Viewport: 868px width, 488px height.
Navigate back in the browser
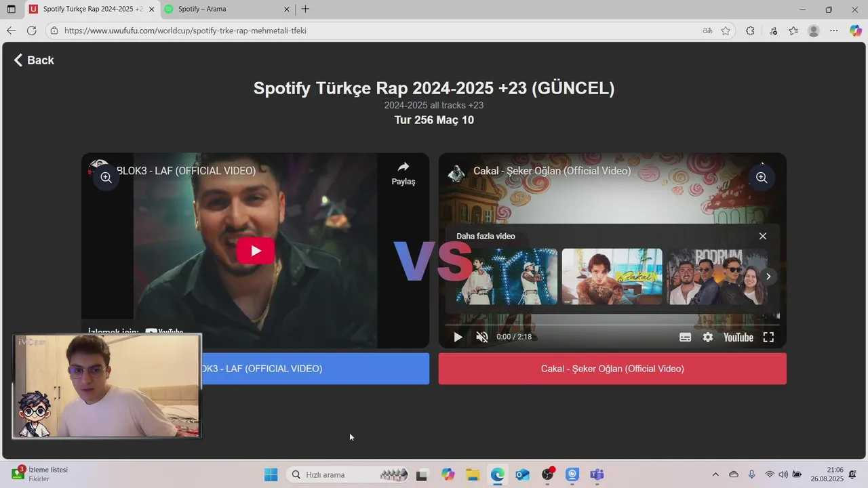pos(11,30)
